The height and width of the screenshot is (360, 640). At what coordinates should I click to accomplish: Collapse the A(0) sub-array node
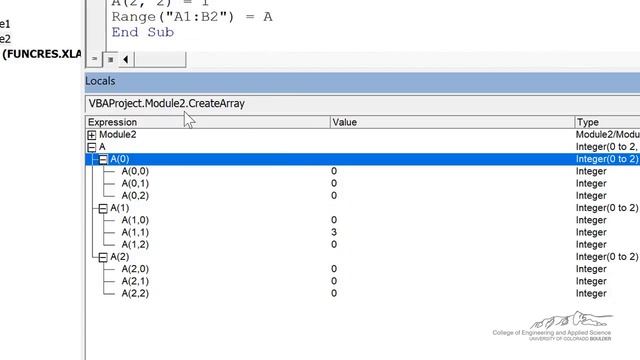pyautogui.click(x=103, y=159)
